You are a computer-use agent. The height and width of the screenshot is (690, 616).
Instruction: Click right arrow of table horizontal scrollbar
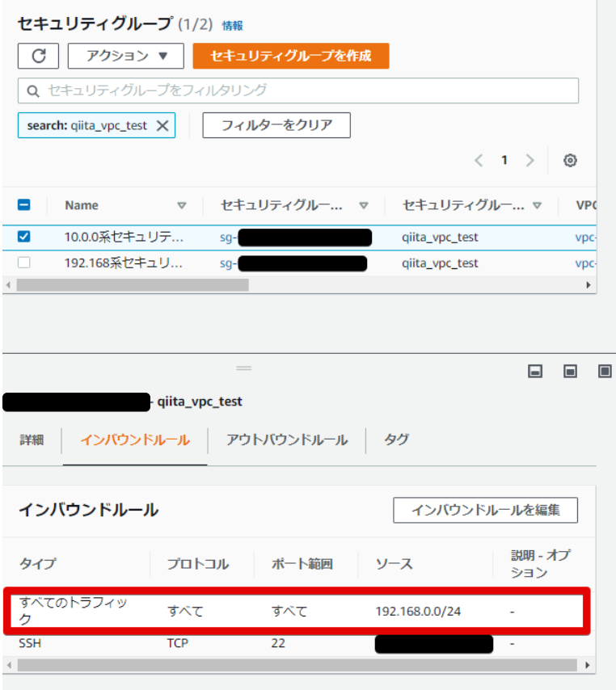coord(589,285)
